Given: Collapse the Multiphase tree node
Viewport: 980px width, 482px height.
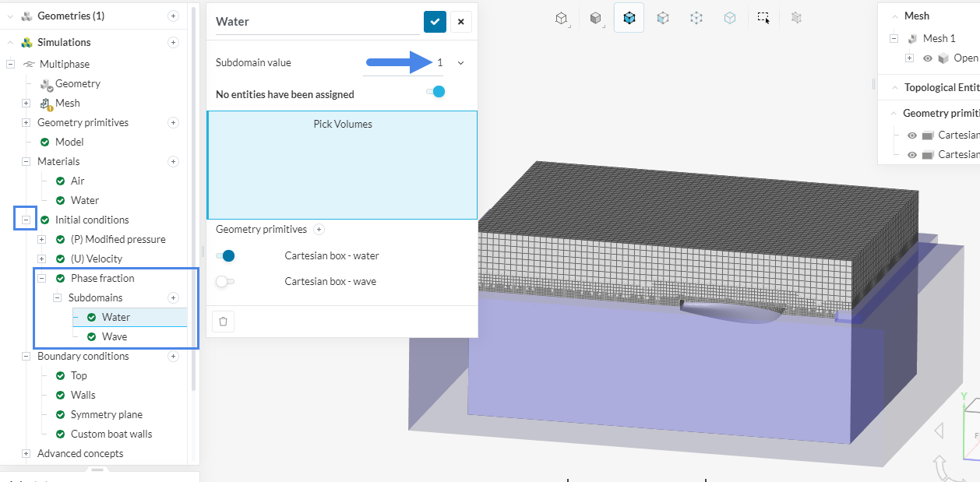Looking at the screenshot, I should pyautogui.click(x=10, y=64).
